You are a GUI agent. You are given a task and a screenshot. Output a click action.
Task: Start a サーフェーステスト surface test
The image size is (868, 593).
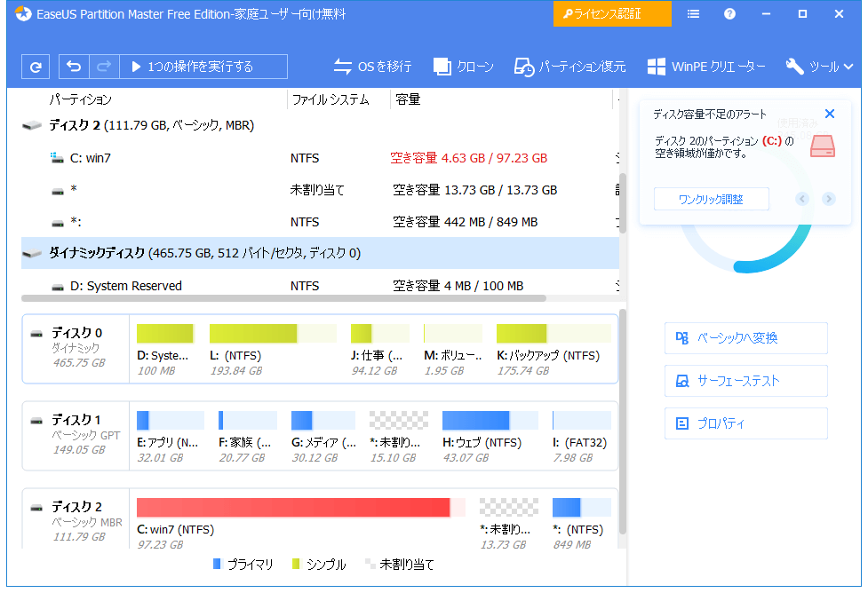point(745,381)
